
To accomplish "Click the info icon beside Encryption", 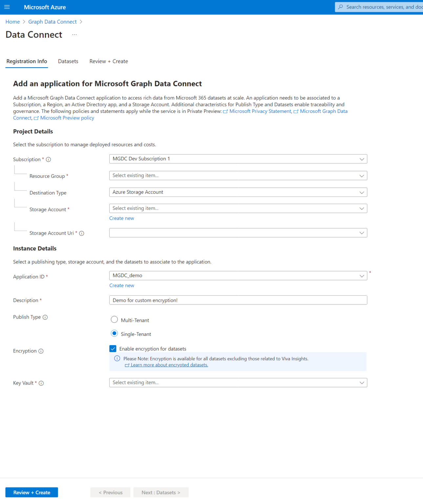I will (x=41, y=351).
